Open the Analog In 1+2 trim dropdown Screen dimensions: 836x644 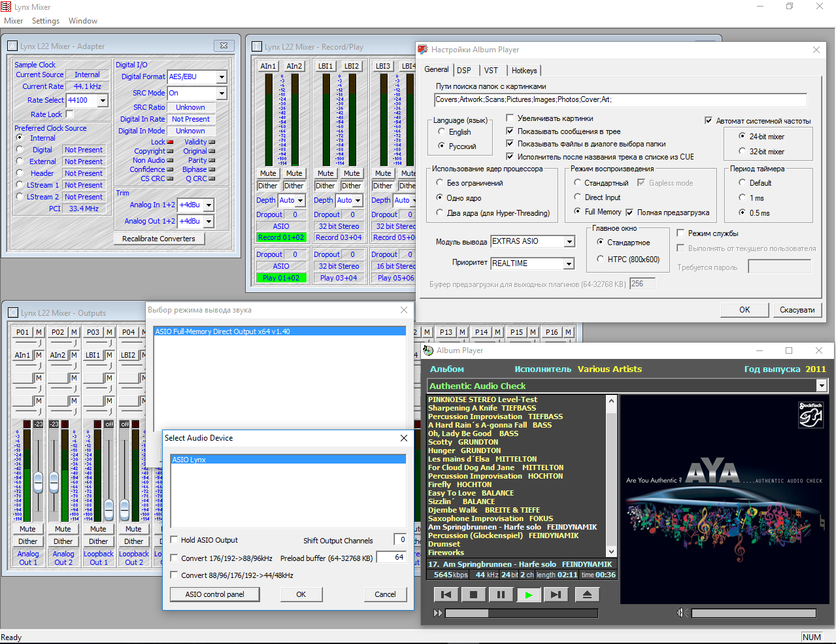(x=209, y=205)
